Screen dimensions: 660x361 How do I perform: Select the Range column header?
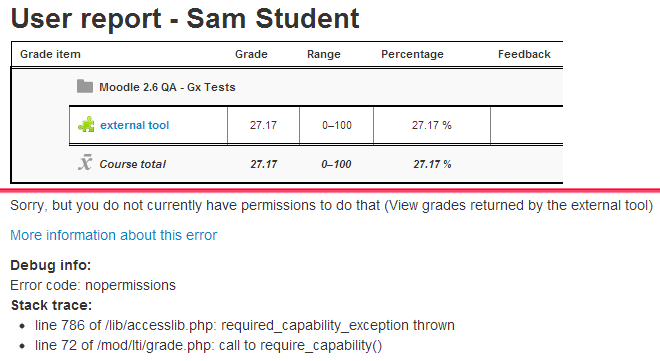[x=324, y=54]
